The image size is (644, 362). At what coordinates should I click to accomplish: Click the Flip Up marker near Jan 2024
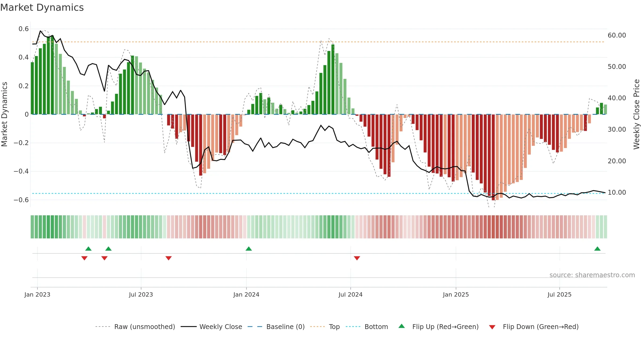249,249
